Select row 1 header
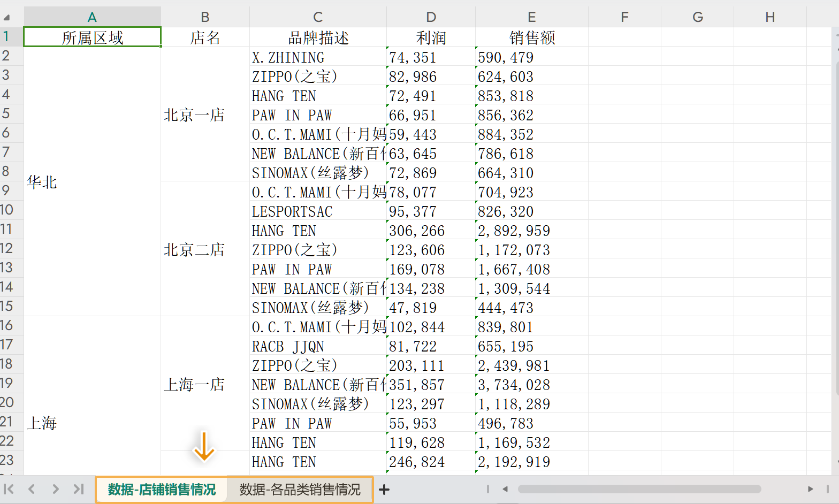 point(11,36)
